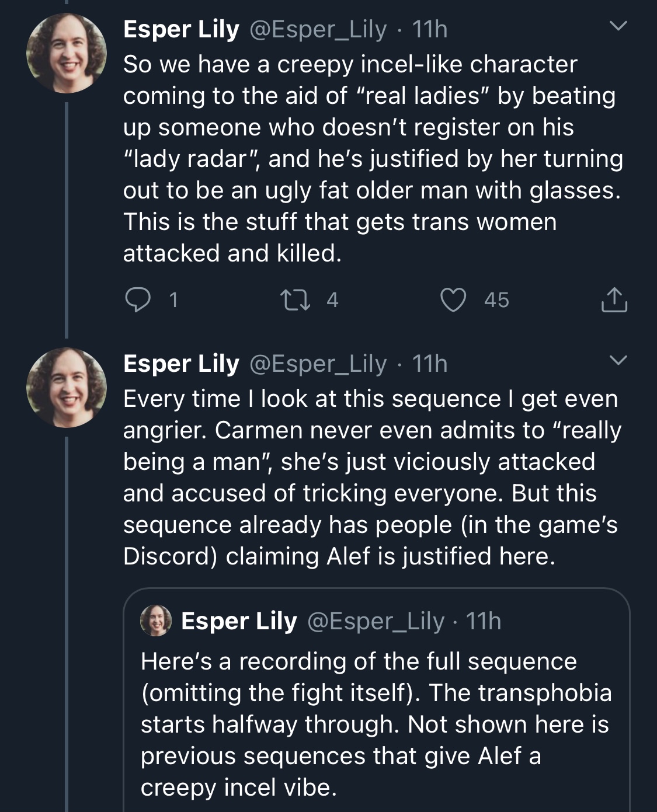Share the first tweet via share icon

[x=614, y=300]
